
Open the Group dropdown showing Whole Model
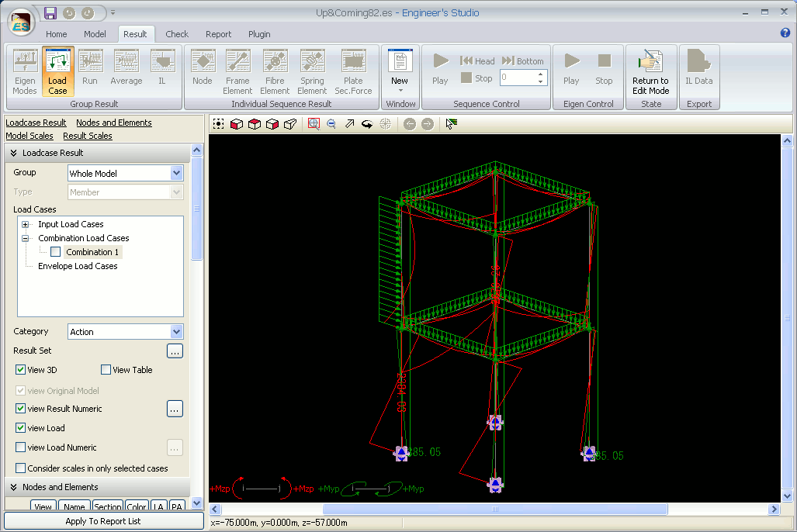(x=126, y=173)
